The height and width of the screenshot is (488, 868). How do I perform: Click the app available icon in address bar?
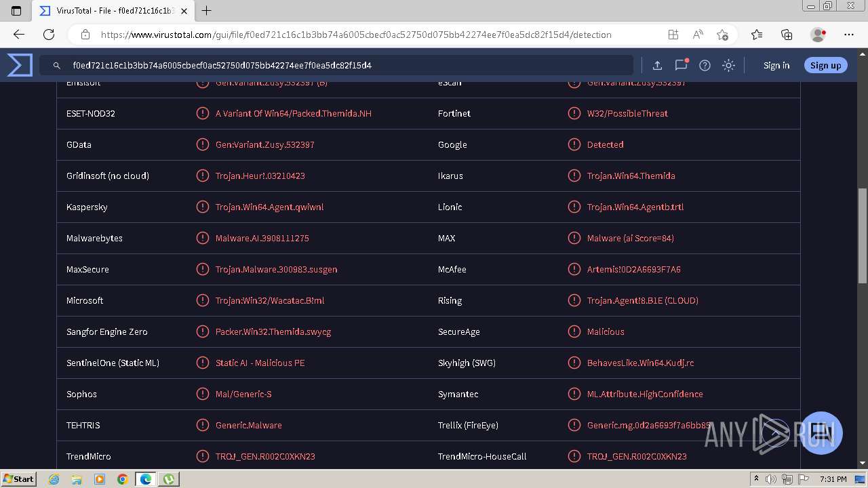coord(673,35)
